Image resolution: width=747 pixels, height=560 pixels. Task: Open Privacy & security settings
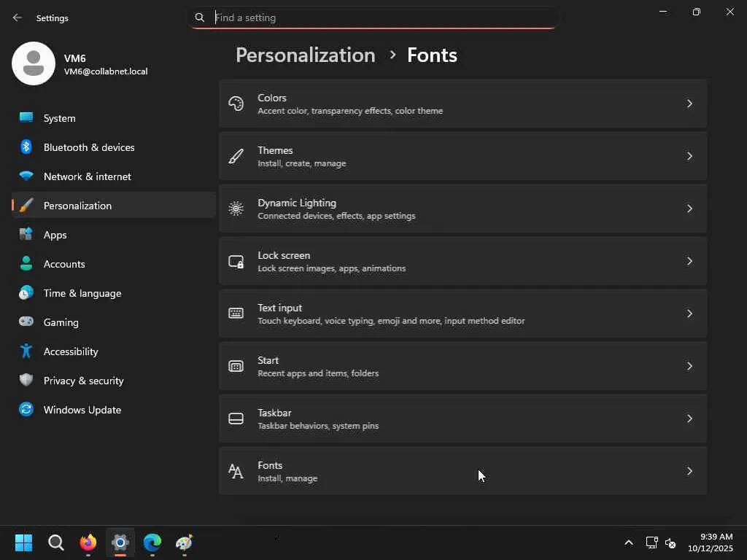(83, 381)
